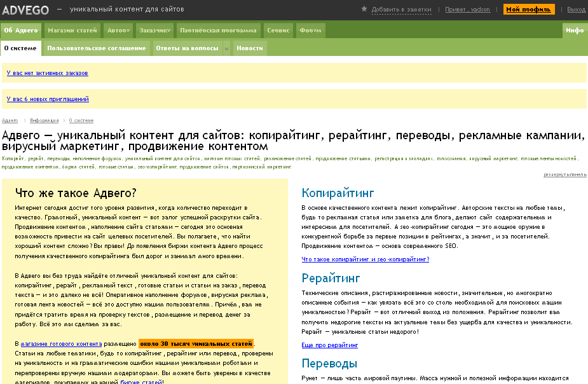Image resolution: width=588 pixels, height=384 pixels.
Task: Click the уникальный контент для сайтов tagline
Action: click(x=126, y=10)
